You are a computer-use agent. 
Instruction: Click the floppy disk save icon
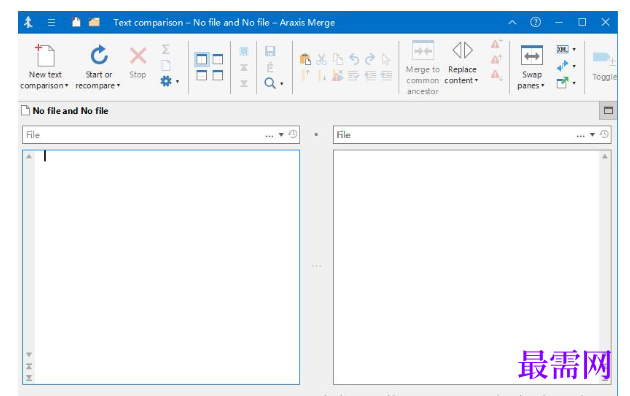click(x=270, y=51)
